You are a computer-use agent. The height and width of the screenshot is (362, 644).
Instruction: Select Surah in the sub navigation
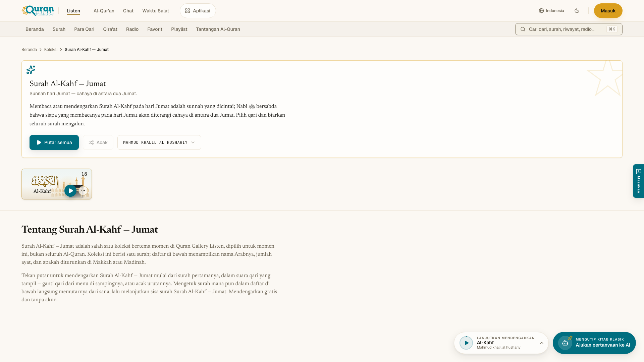pyautogui.click(x=59, y=29)
